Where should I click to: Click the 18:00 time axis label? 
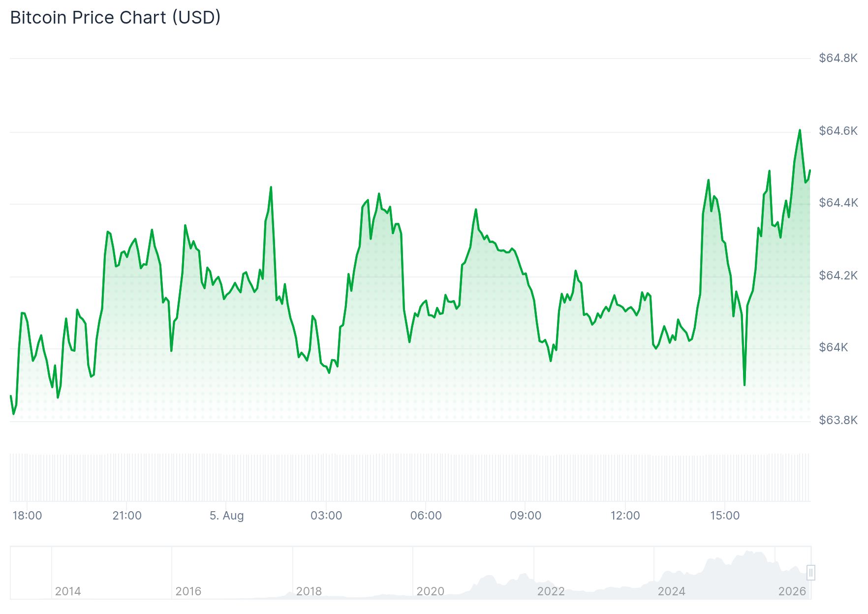click(27, 516)
